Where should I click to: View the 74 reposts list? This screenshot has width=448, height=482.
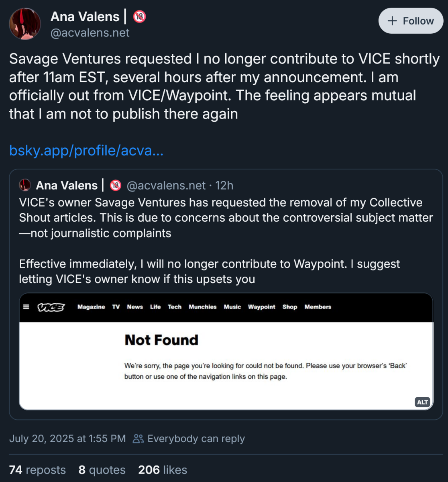tap(37, 470)
